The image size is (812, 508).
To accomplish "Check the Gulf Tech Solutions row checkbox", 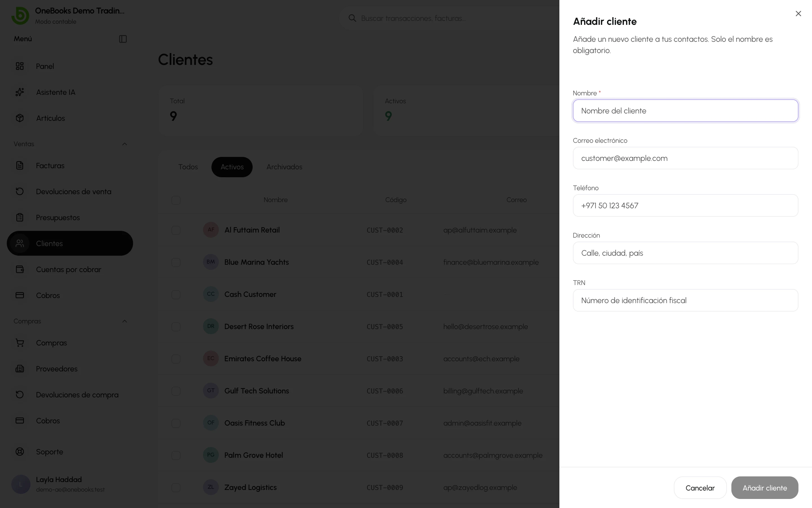I will pos(176,391).
